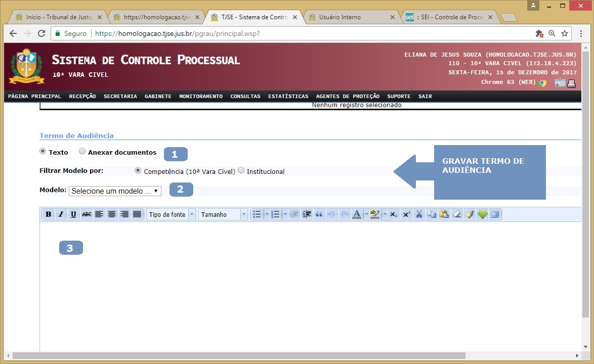Select the Institucional filter radio
The width and height of the screenshot is (594, 364).
pyautogui.click(x=241, y=171)
